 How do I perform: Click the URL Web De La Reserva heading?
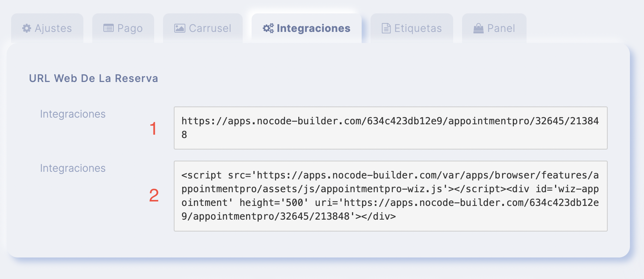coord(94,78)
